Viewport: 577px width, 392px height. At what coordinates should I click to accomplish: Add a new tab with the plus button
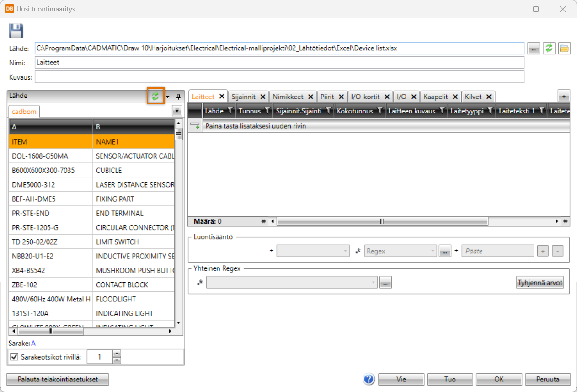tap(564, 96)
